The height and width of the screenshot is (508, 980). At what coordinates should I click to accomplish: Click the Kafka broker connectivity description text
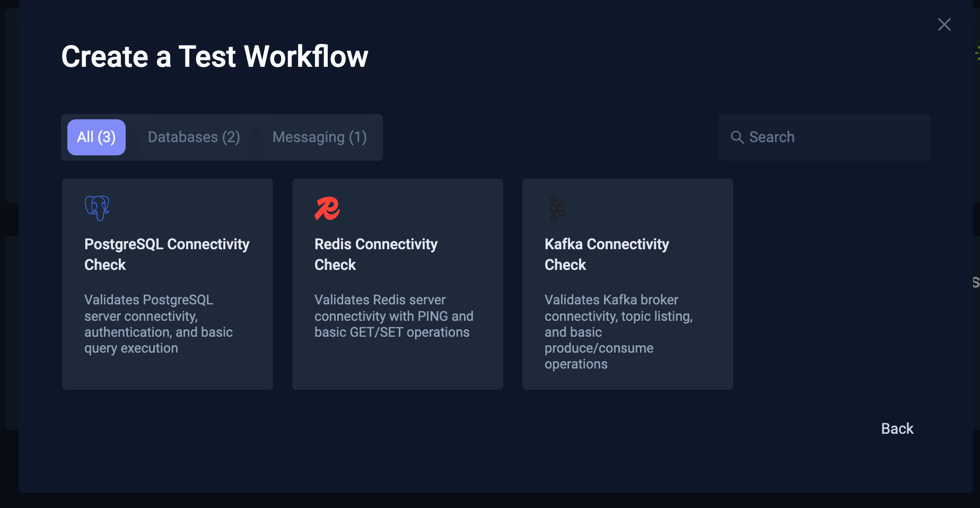(618, 331)
